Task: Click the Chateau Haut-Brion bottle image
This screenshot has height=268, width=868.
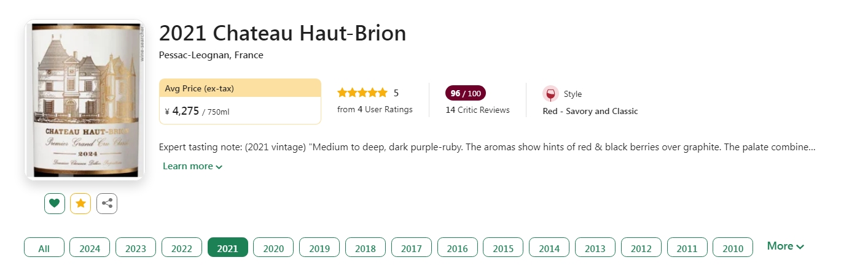Action: click(84, 100)
